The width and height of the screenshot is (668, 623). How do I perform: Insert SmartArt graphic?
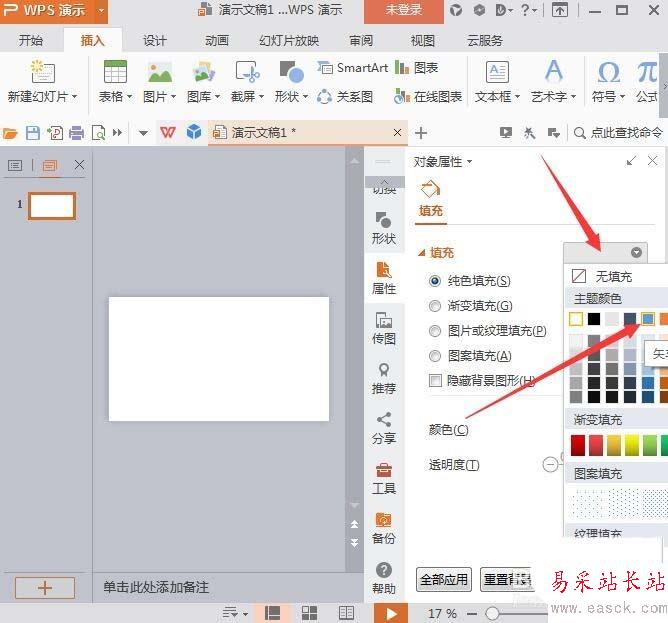tap(353, 68)
